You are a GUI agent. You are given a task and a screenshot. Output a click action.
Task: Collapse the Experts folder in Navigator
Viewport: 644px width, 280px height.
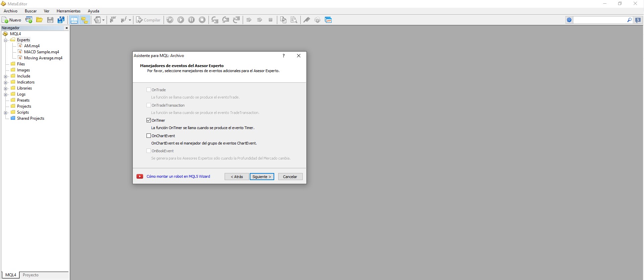5,40
